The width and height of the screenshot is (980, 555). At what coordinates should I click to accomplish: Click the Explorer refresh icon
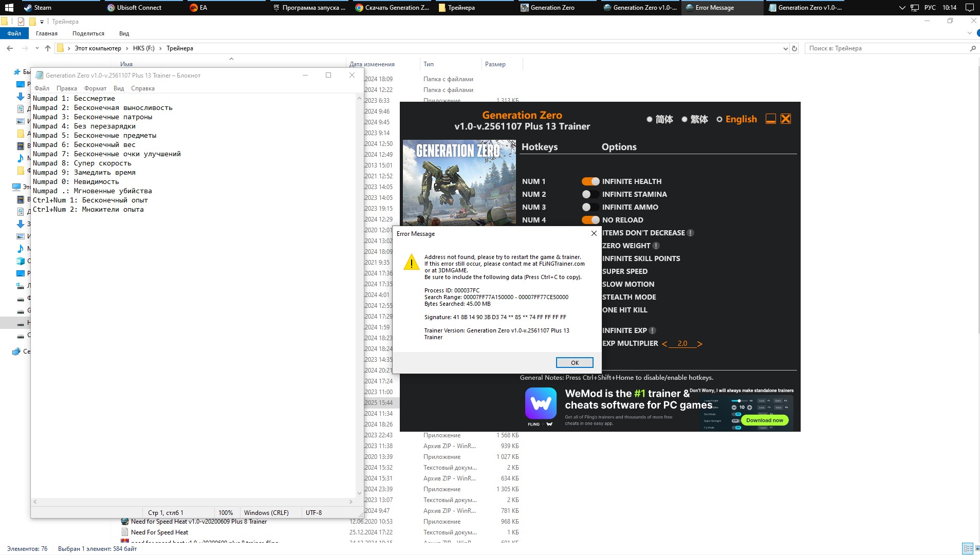coord(794,49)
